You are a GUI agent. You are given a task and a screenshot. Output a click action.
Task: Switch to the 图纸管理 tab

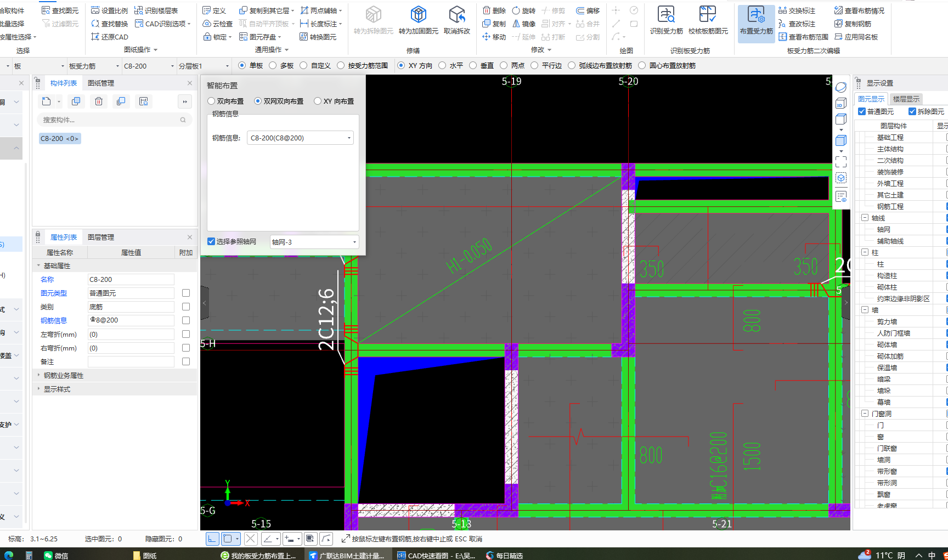tap(101, 83)
